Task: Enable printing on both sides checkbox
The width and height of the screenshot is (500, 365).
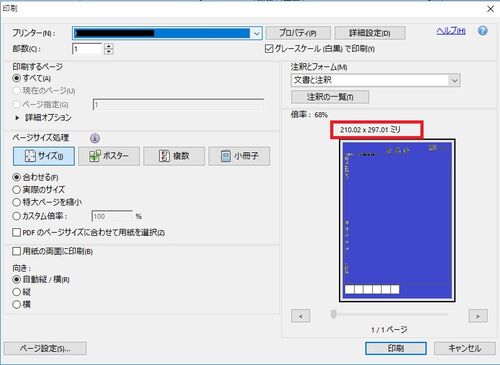Action: tap(16, 251)
